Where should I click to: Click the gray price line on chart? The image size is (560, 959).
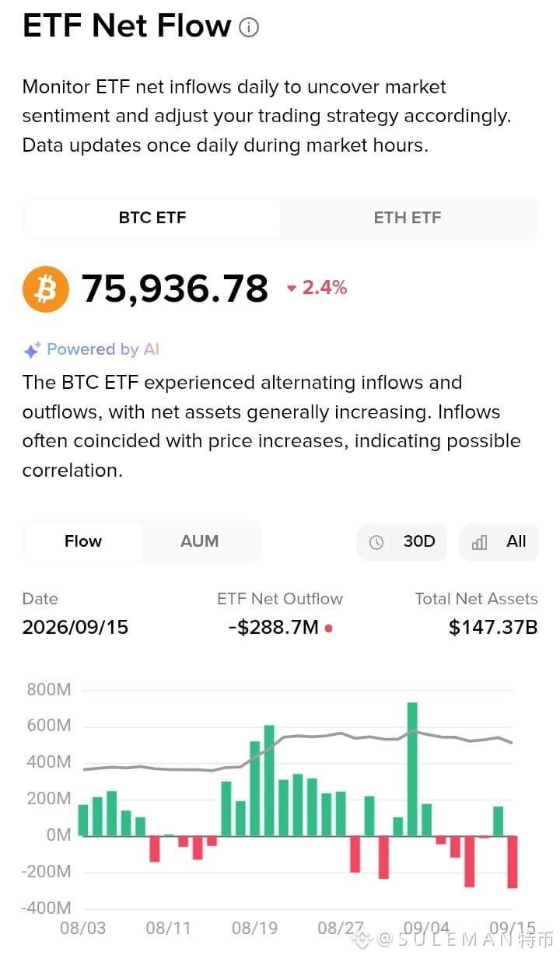311,737
